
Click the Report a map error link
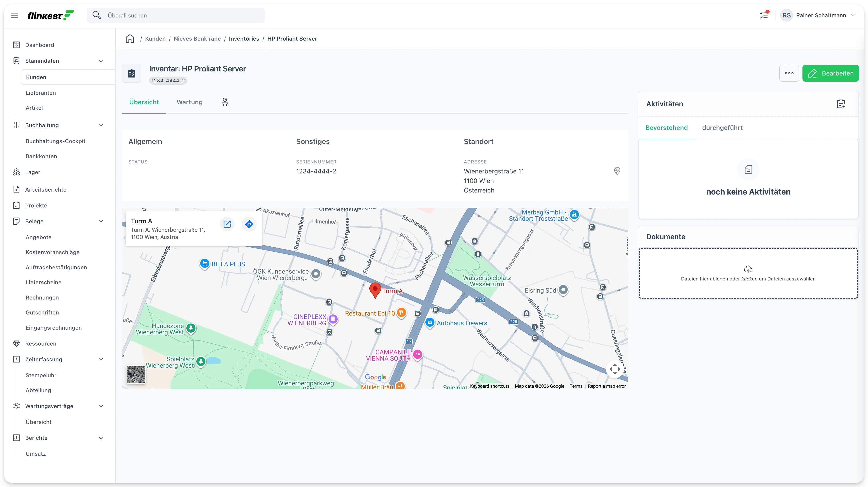(x=607, y=386)
